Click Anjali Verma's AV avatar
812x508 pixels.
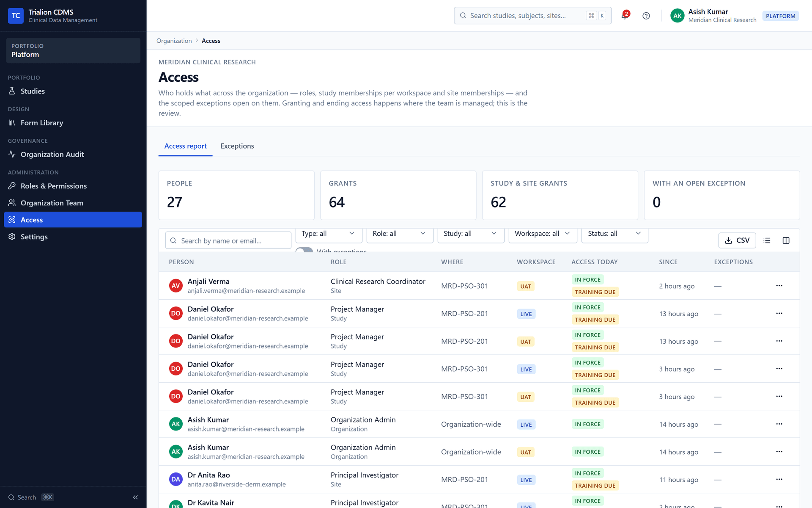click(176, 286)
